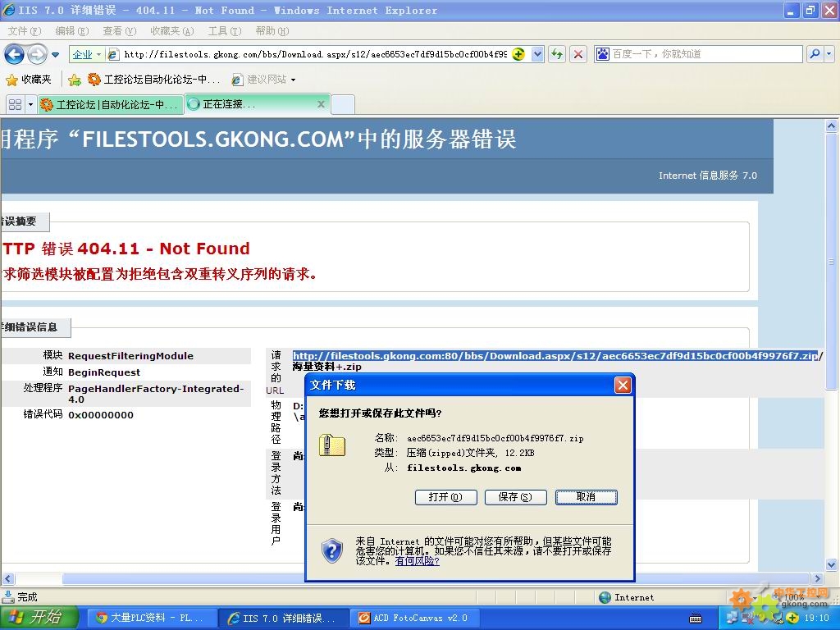Image resolution: width=840 pixels, height=630 pixels.
Task: Open the 帮助(H) menu
Action: (272, 31)
